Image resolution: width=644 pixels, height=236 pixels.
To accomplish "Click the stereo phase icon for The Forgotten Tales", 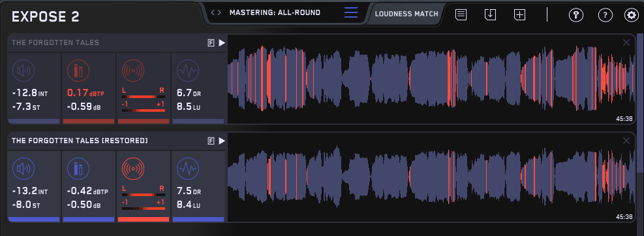I will click(x=133, y=71).
